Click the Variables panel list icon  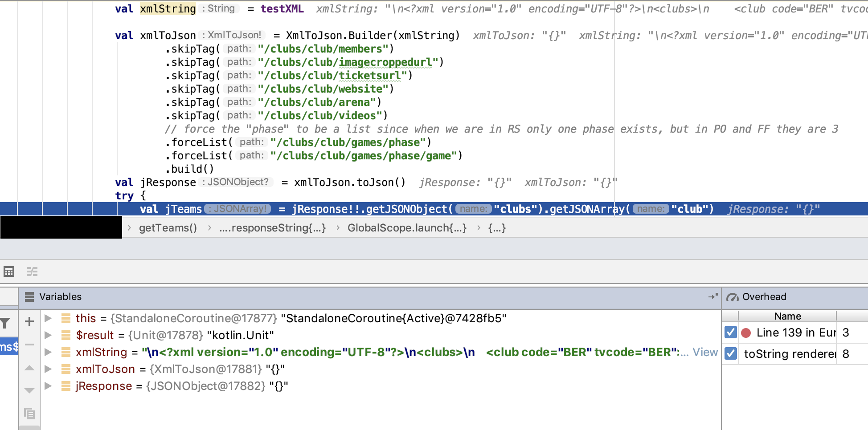pyautogui.click(x=29, y=297)
